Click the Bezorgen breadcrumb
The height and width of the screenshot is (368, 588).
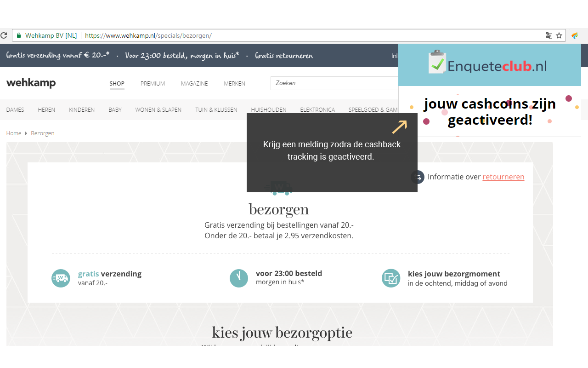pyautogui.click(x=43, y=133)
